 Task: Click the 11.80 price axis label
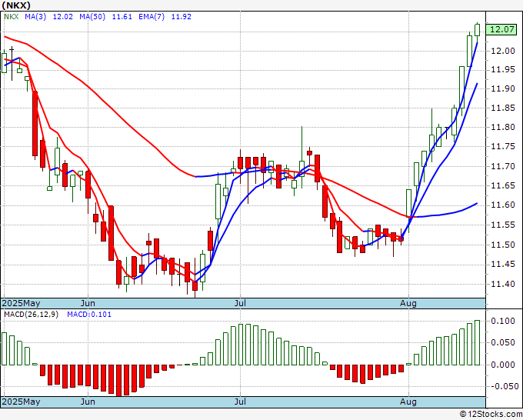pos(503,127)
